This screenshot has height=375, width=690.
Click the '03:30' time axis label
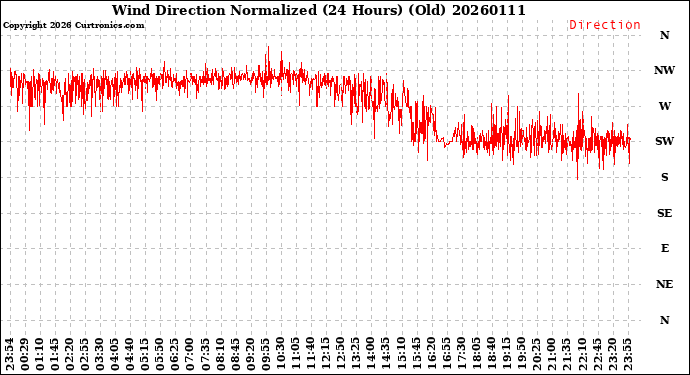100,354
